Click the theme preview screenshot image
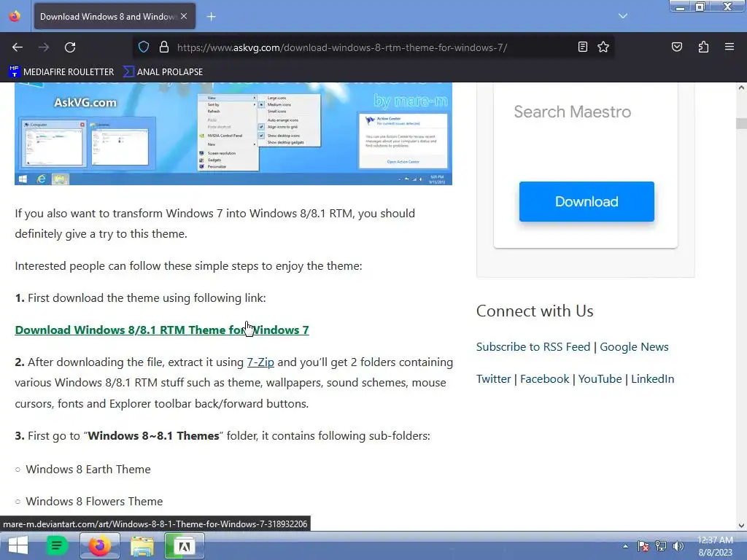747x560 pixels. pos(233,134)
